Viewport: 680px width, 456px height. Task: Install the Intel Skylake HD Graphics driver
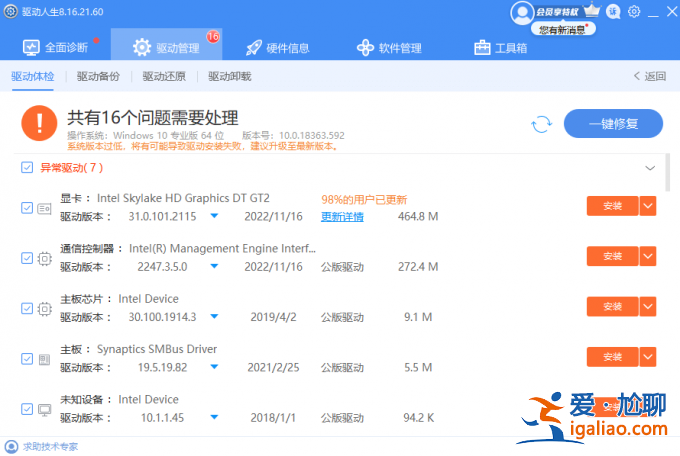click(x=612, y=206)
